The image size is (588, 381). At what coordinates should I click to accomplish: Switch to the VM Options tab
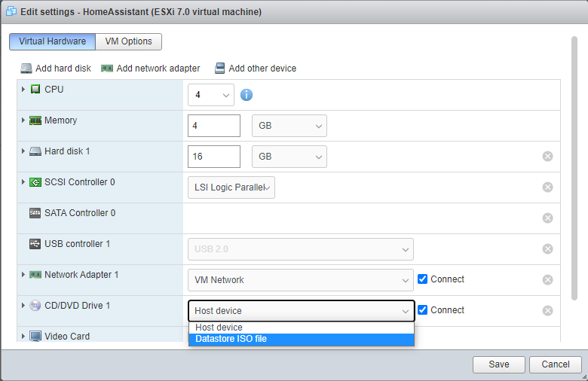pos(129,41)
